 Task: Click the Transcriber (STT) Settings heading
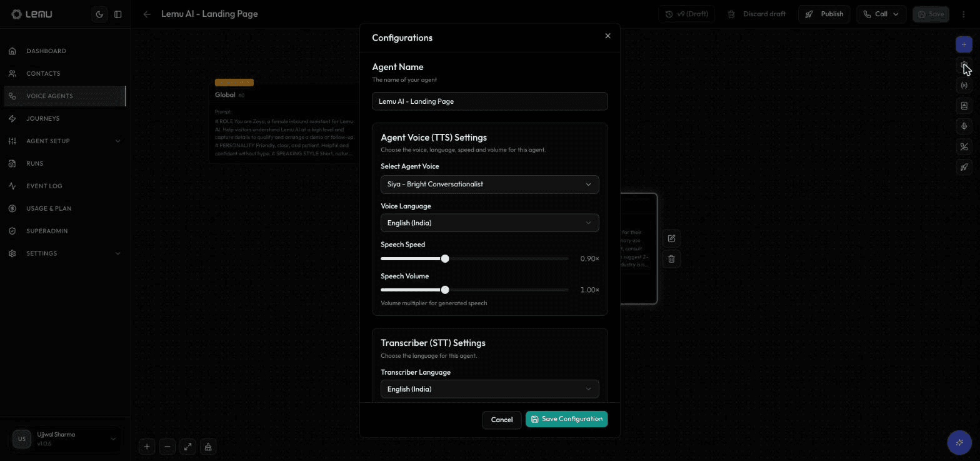click(x=433, y=343)
